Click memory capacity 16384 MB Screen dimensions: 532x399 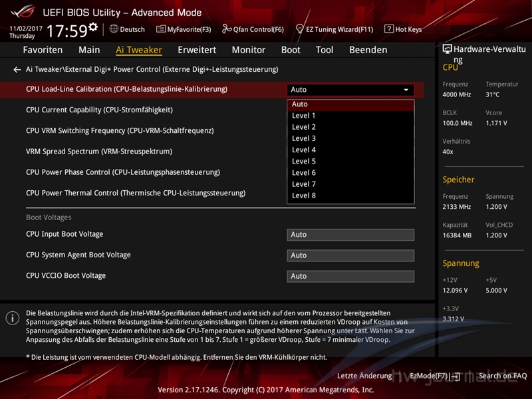(457, 235)
